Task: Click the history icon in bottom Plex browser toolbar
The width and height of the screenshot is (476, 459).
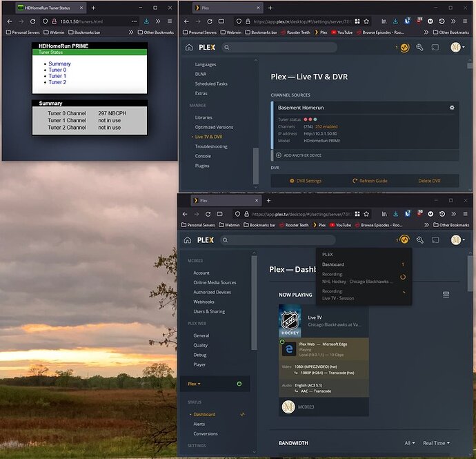Action: [x=442, y=214]
